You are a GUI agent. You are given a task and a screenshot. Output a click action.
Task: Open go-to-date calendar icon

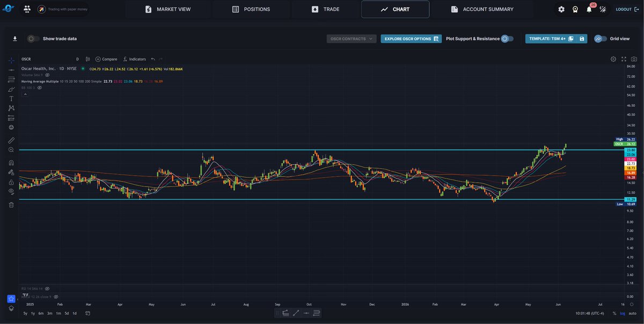(87, 313)
